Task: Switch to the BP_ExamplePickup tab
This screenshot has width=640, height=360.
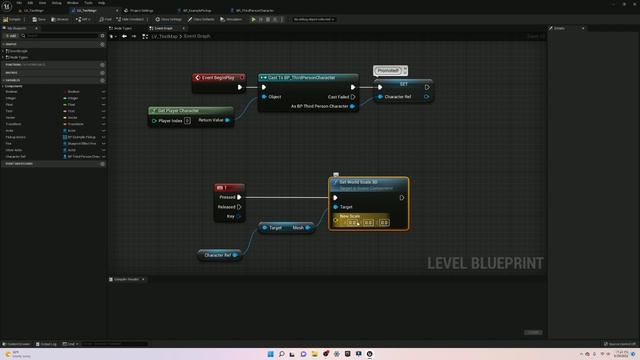Action: (x=195, y=11)
